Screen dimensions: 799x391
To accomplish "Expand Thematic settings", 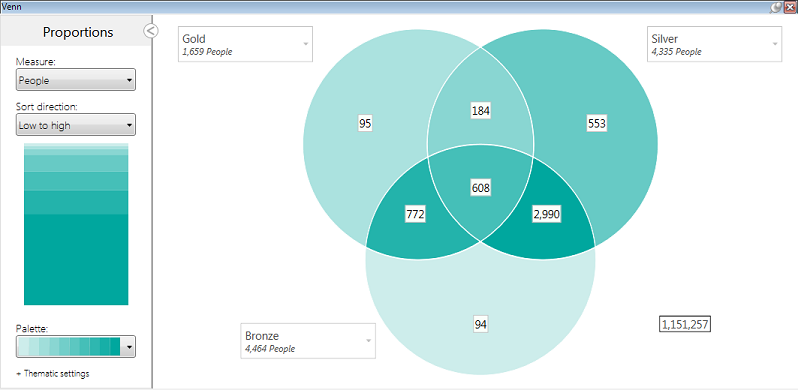I will click(52, 374).
